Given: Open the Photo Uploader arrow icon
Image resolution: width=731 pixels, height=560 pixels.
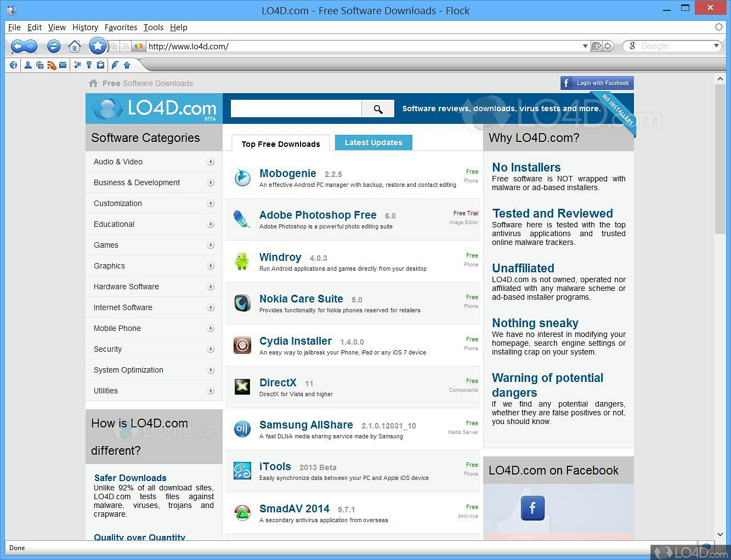Looking at the screenshot, I should pos(127,65).
